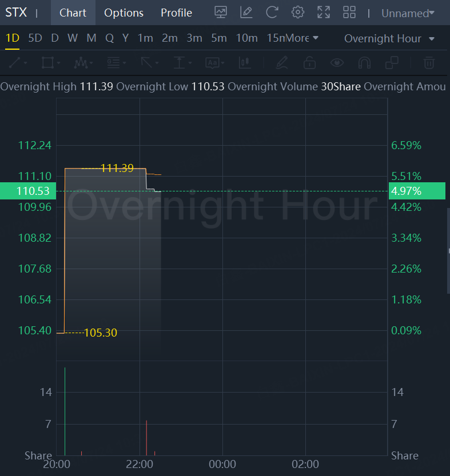Expand the arrow tool dropdown arrow
This screenshot has width=450, height=476.
tap(157, 63)
